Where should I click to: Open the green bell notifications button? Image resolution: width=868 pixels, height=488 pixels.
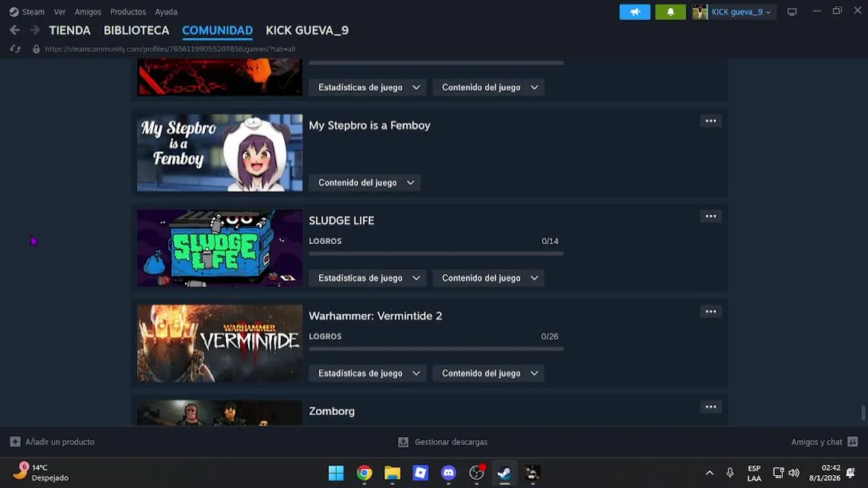point(671,12)
